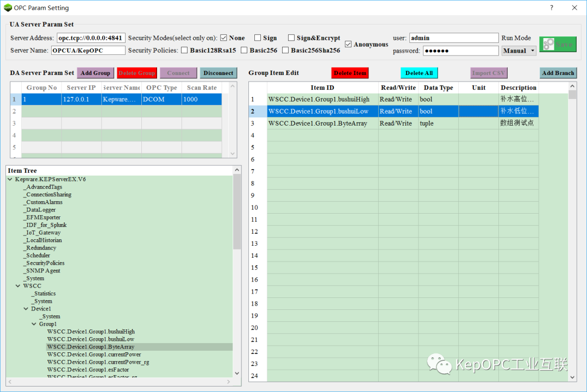Select _IDF_for_Splunk in item tree
Screen dimensions: 587x392
coord(45,225)
